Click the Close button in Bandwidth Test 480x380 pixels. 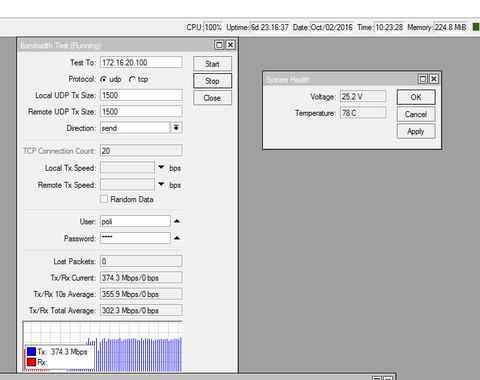(x=212, y=98)
